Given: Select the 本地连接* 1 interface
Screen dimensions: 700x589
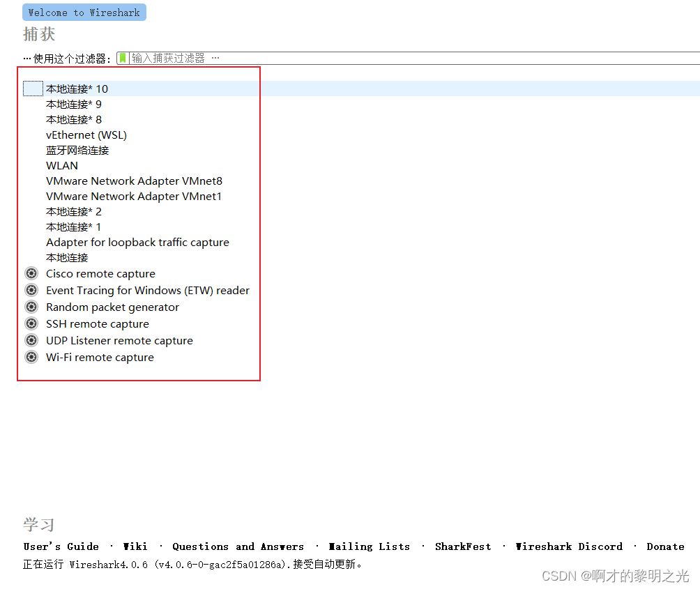Looking at the screenshot, I should pos(73,227).
